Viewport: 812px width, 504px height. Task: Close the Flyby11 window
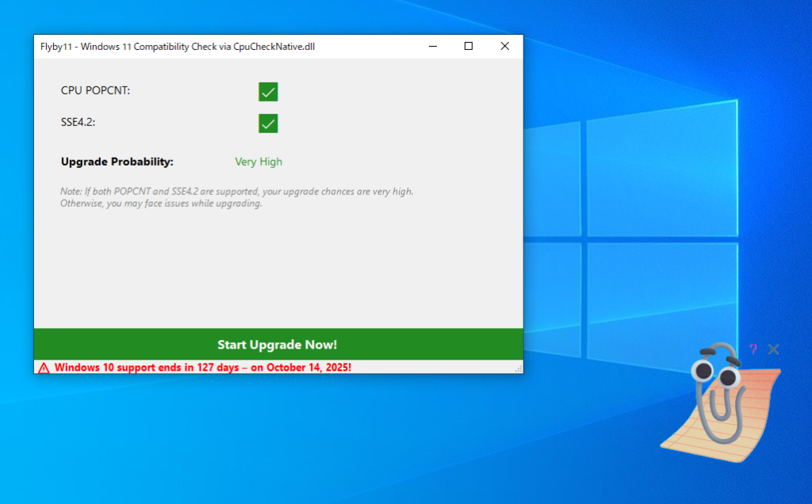tap(505, 46)
